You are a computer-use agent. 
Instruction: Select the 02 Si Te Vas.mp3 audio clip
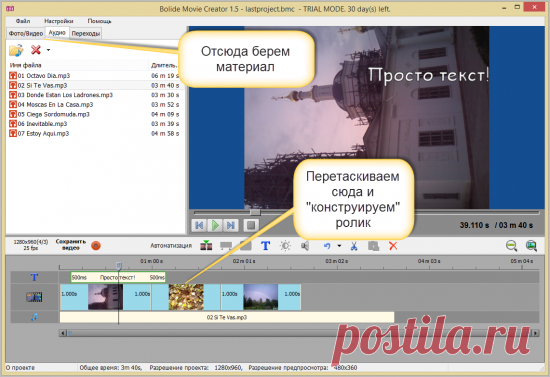click(x=227, y=317)
